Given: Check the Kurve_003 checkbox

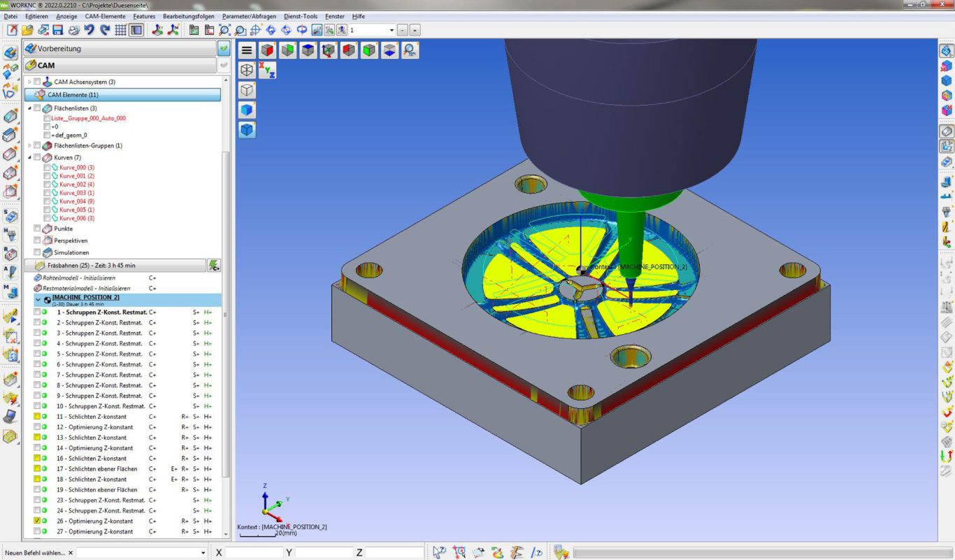Looking at the screenshot, I should click(47, 193).
